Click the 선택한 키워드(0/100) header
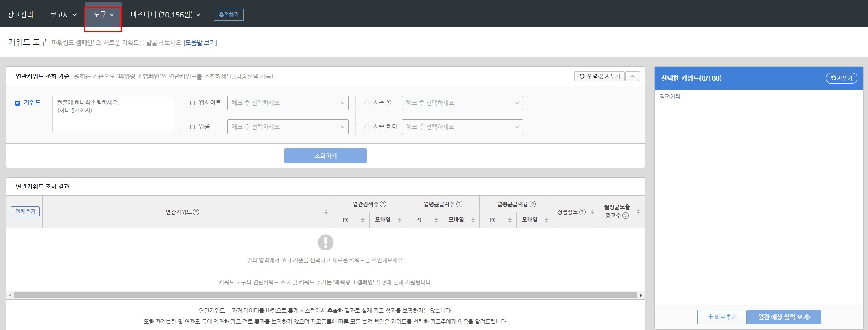868x330 pixels. tap(691, 78)
